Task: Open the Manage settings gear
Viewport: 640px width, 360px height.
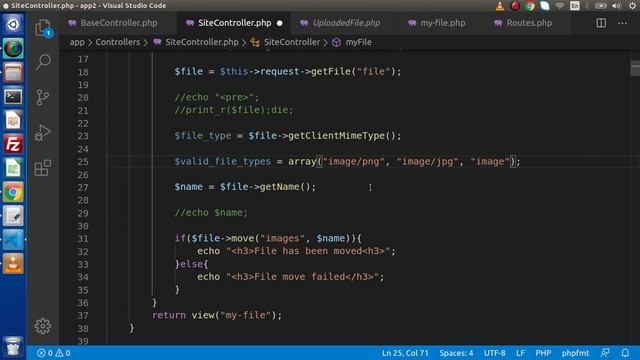Action: point(42,326)
